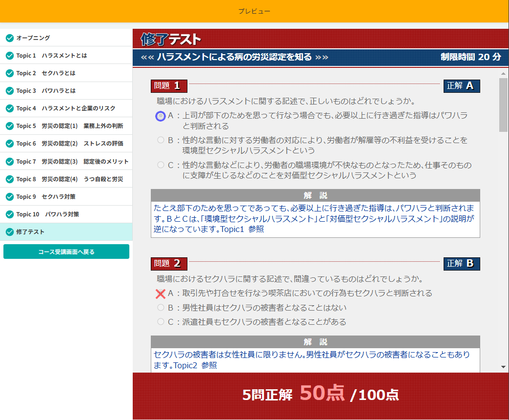Click the 問題 2 label badge
The image size is (509, 420).
169,263
